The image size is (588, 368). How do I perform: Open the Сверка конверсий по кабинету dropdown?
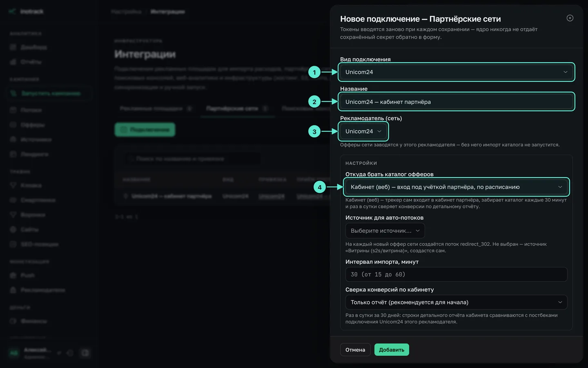pos(456,302)
